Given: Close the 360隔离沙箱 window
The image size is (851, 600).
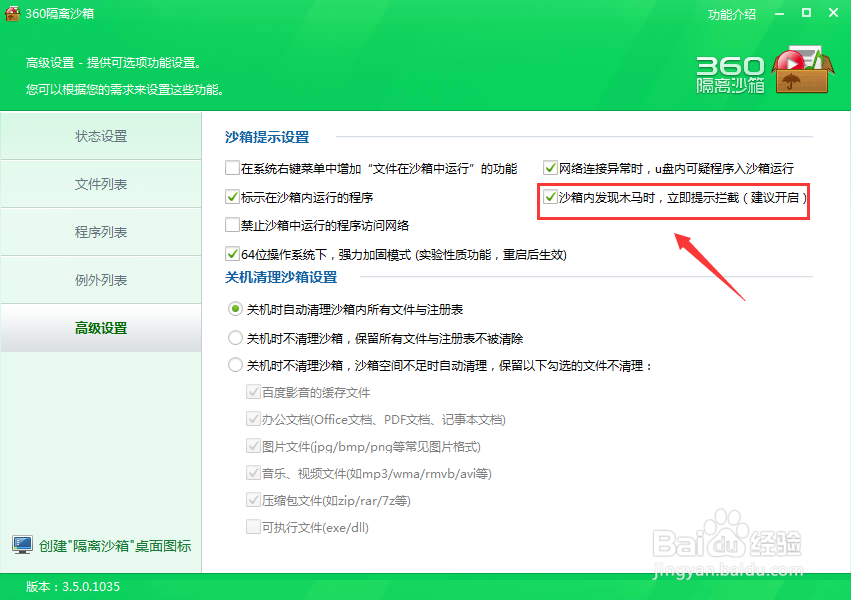Looking at the screenshot, I should coord(834,13).
